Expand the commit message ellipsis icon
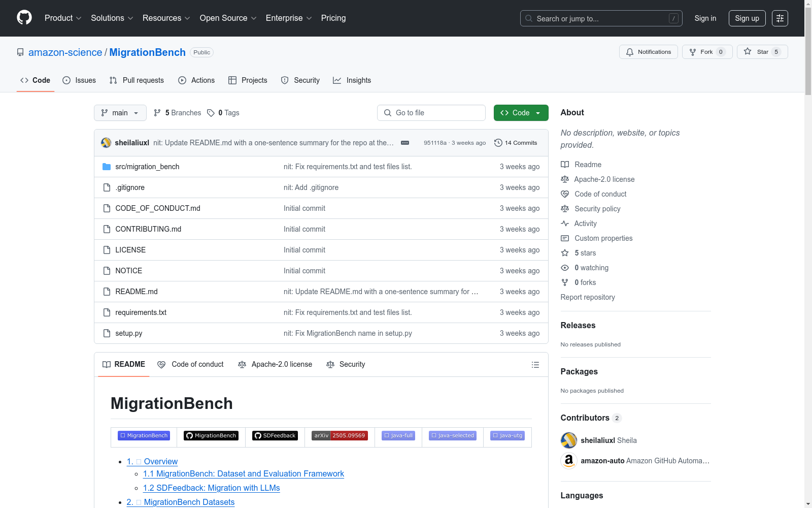The image size is (812, 508). [405, 143]
